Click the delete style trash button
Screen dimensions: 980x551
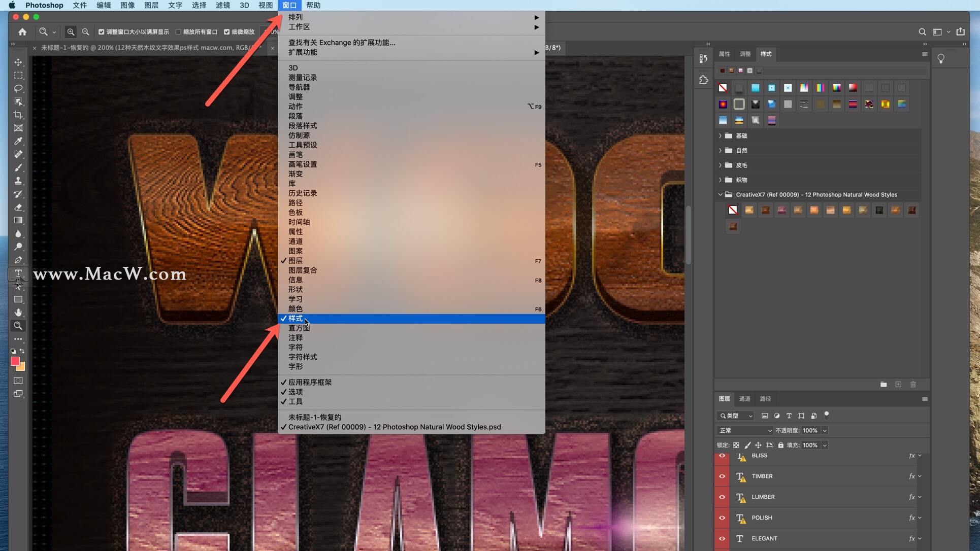[912, 385]
